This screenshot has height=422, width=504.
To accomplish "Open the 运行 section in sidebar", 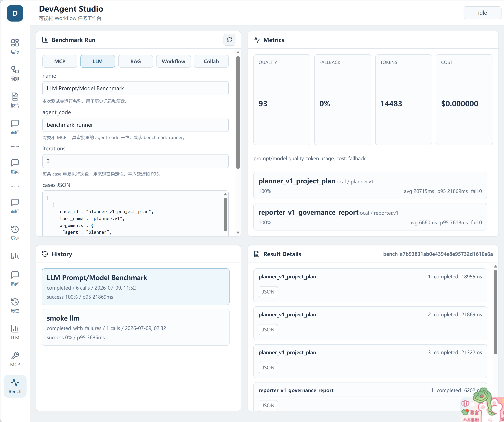I will (15, 46).
